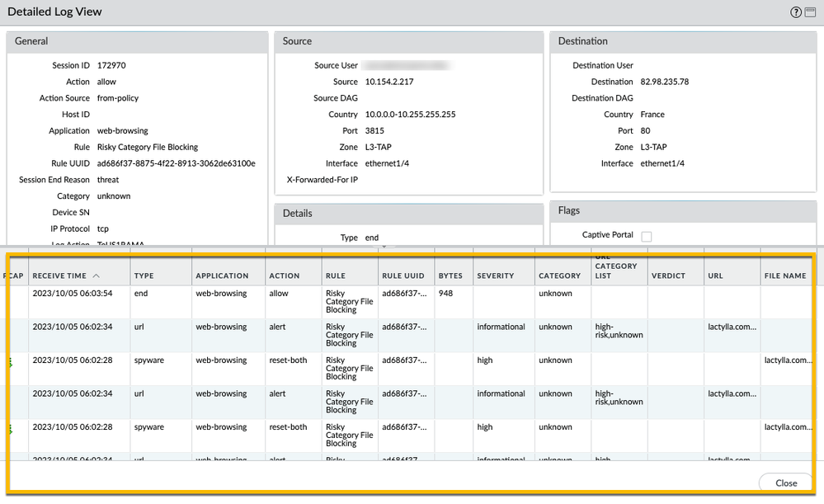Click the File Name column header
This screenshot has height=504, width=824.
(784, 276)
